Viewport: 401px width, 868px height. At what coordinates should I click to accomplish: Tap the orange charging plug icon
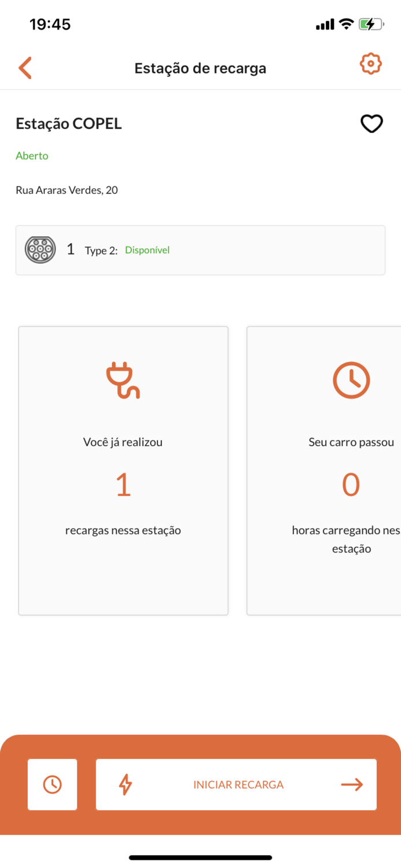point(123,380)
